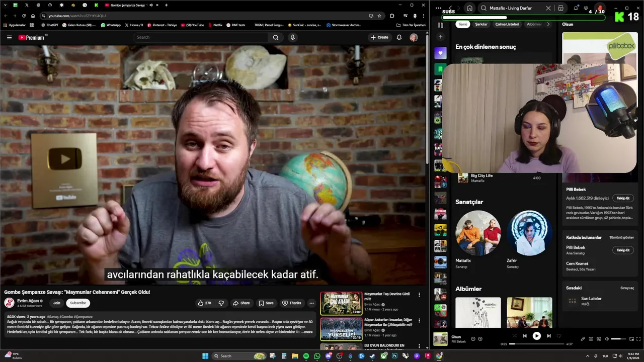Image resolution: width=644 pixels, height=362 pixels.
Task: Open Chrome three-dot menu
Action: 423,16
